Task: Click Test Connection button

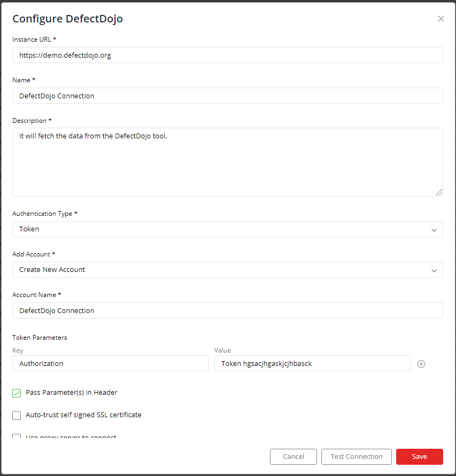Action: tap(357, 457)
